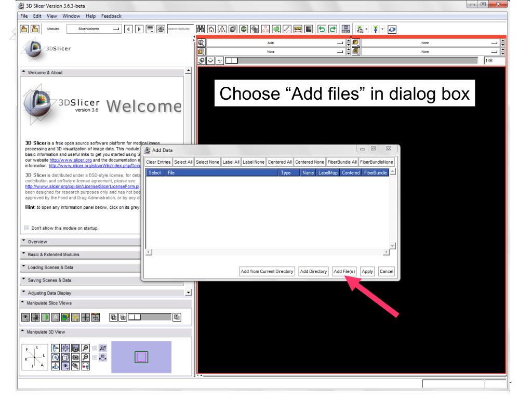Toggle 3D view visibility eye icon
Viewport: 532px width, 399px height.
65,366
